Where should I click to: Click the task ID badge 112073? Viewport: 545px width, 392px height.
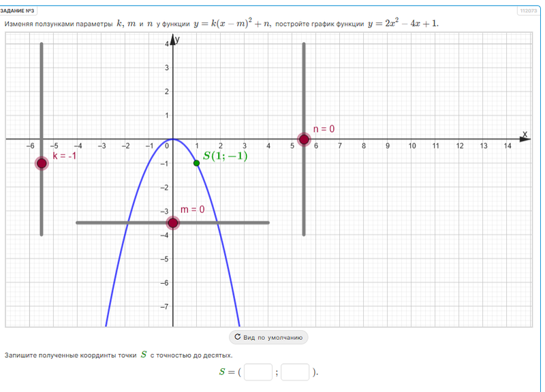point(528,11)
